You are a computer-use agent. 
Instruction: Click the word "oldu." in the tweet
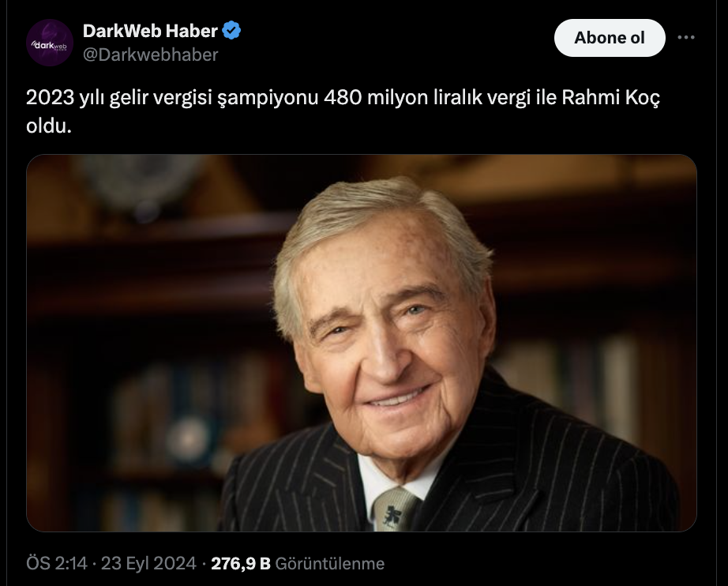tap(49, 126)
